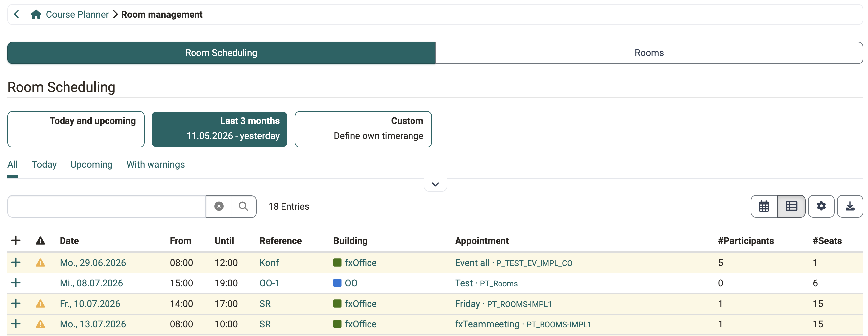This screenshot has height=336, width=868.
Task: Switch to the Rooms tab
Action: point(649,53)
